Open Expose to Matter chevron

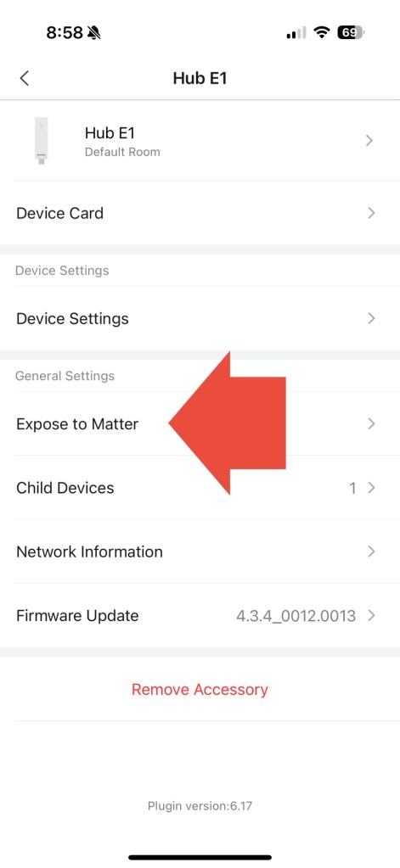coord(371,424)
